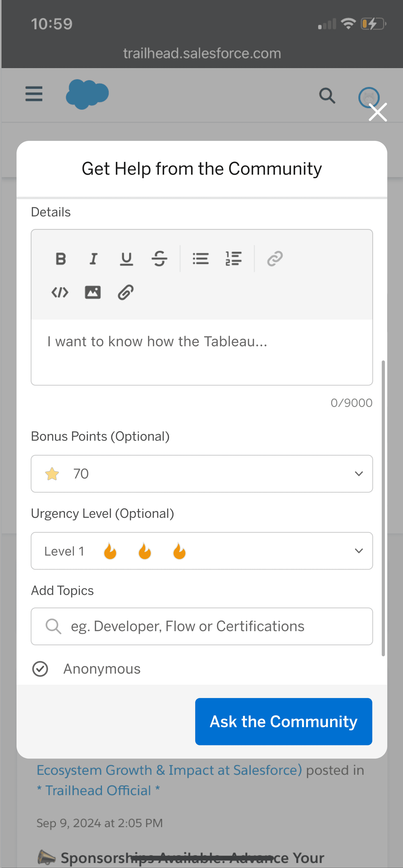Submit with Ask the Community button
Image resolution: width=403 pixels, height=868 pixels.
point(284,721)
